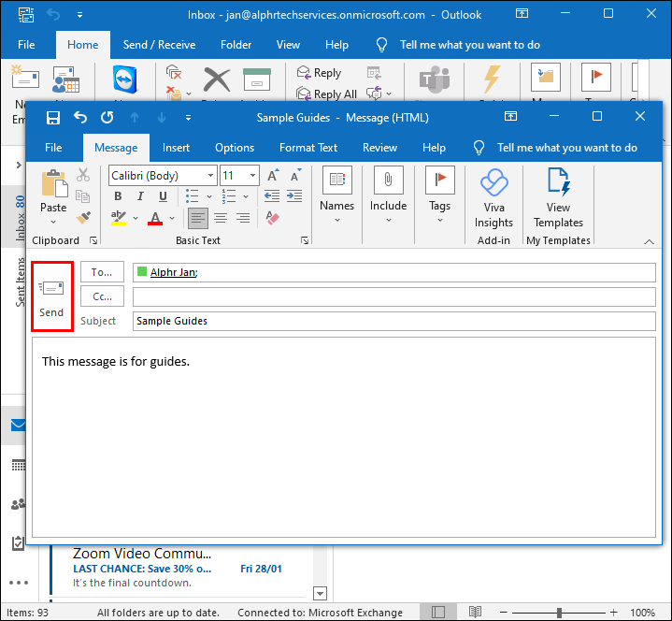Viewport: 672px width, 621px height.
Task: Click in the Subject field
Action: [x=393, y=321]
